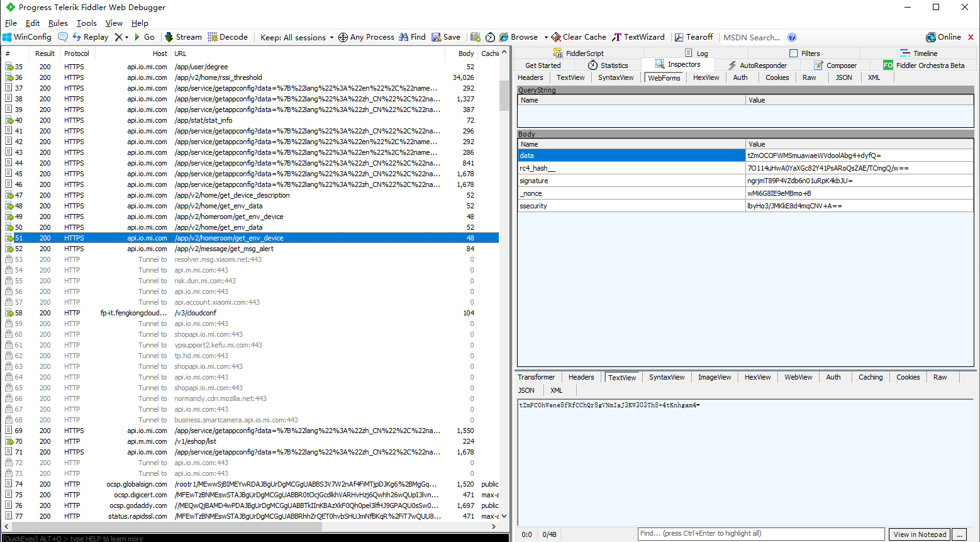Open WinConfig from the toolbar

click(x=27, y=37)
